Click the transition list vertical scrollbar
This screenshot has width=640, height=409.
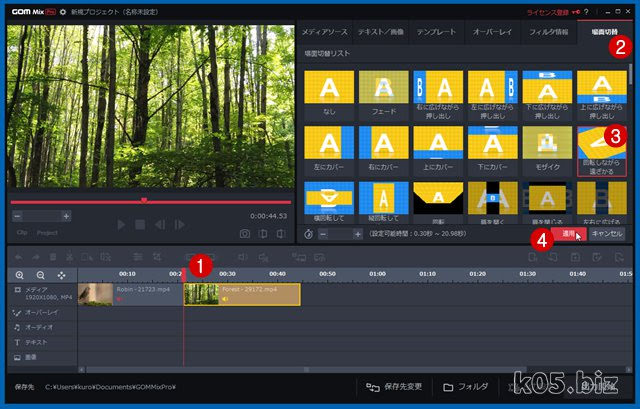(x=631, y=73)
